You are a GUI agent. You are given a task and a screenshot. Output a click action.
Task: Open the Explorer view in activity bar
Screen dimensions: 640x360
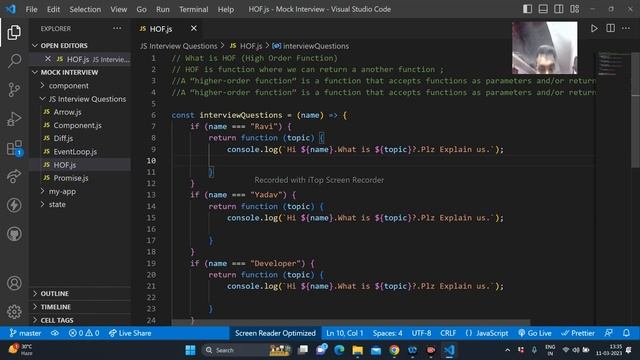point(14,32)
